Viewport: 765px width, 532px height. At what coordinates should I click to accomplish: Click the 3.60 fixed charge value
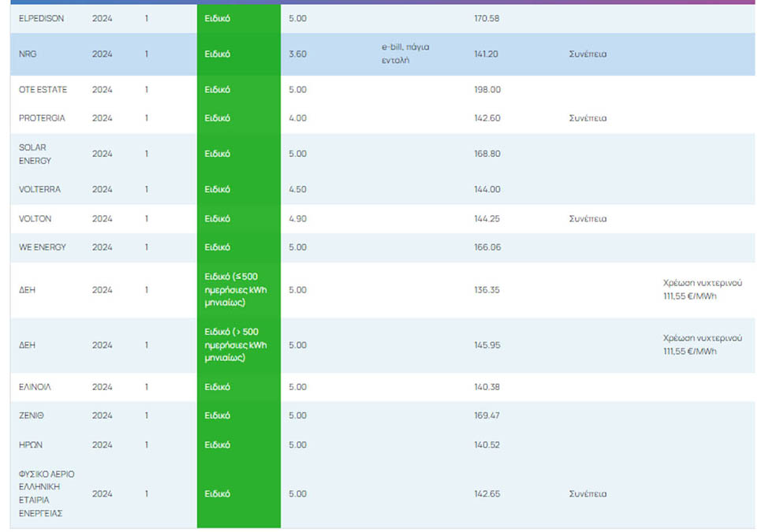297,54
